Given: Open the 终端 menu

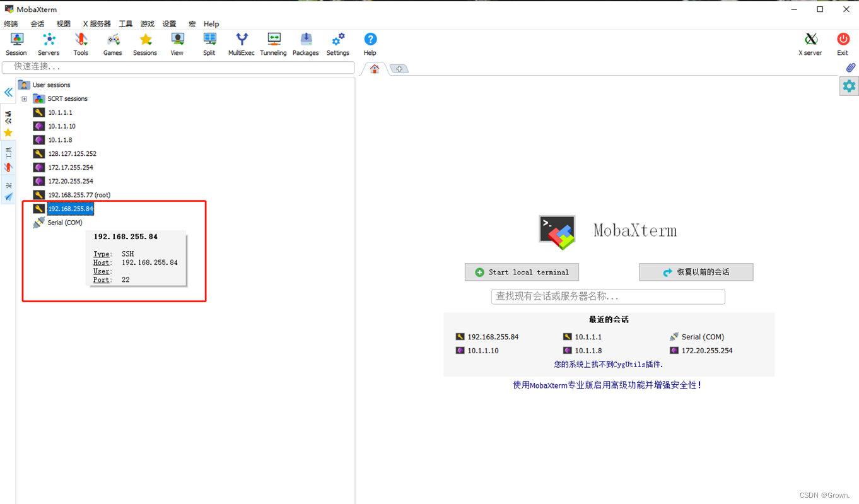Looking at the screenshot, I should (11, 24).
